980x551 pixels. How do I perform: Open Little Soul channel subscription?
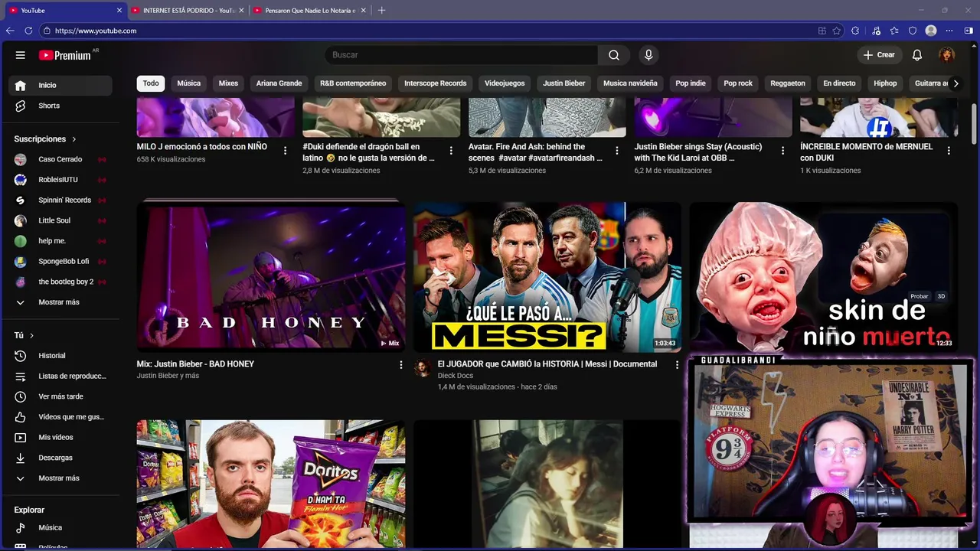click(61, 220)
